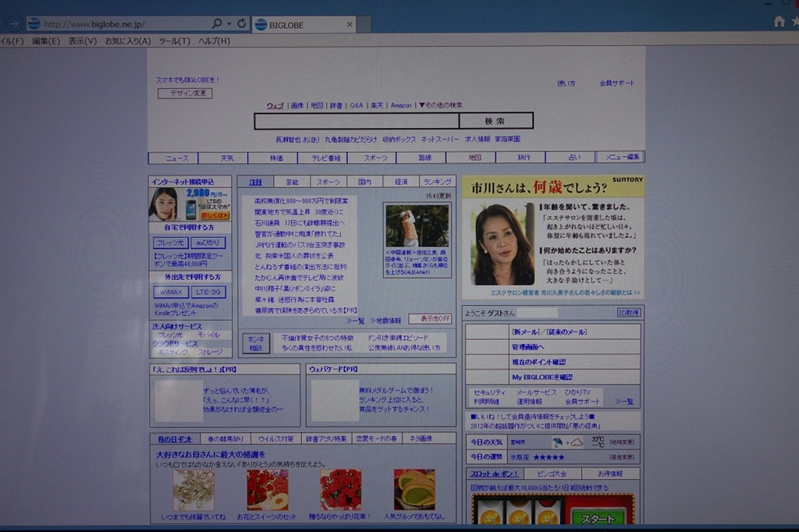Open the 路線 navigation tab

pyautogui.click(x=422, y=158)
